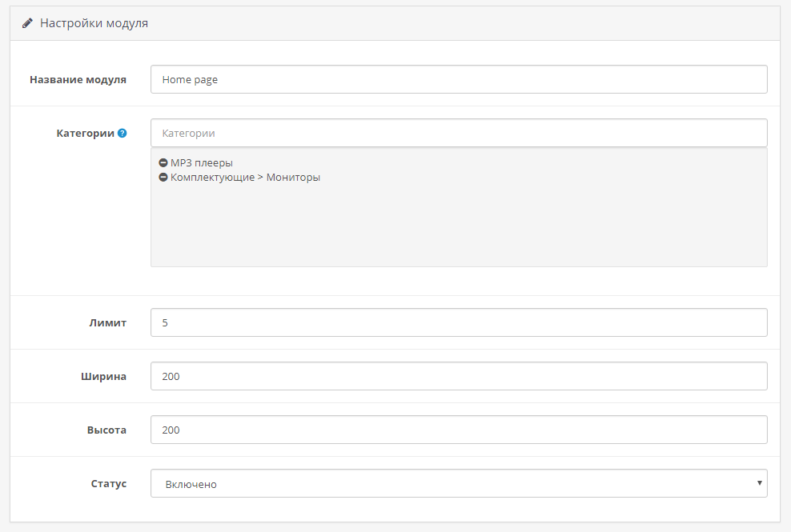Click the MP3 плееры category text
Viewport: 791px width, 532px height.
(202, 163)
